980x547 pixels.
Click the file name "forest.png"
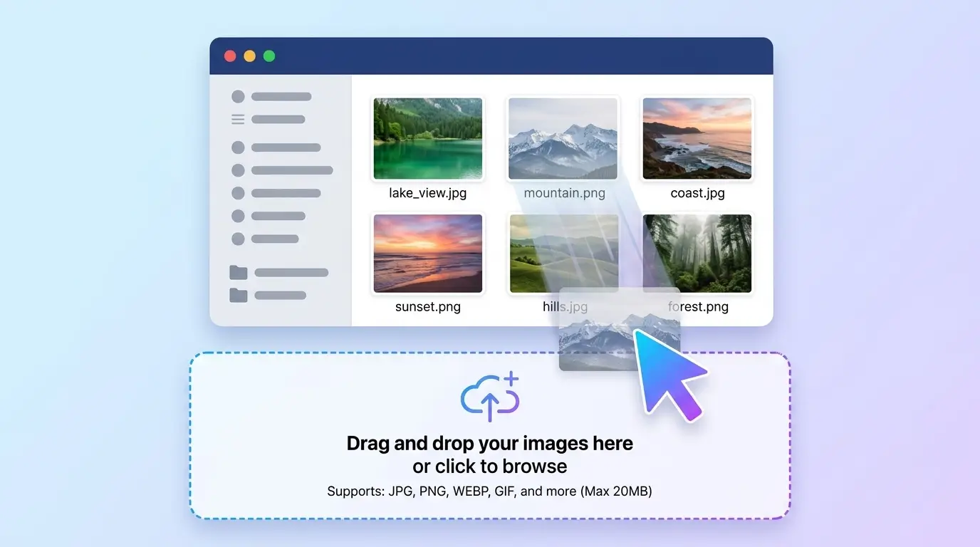(698, 307)
